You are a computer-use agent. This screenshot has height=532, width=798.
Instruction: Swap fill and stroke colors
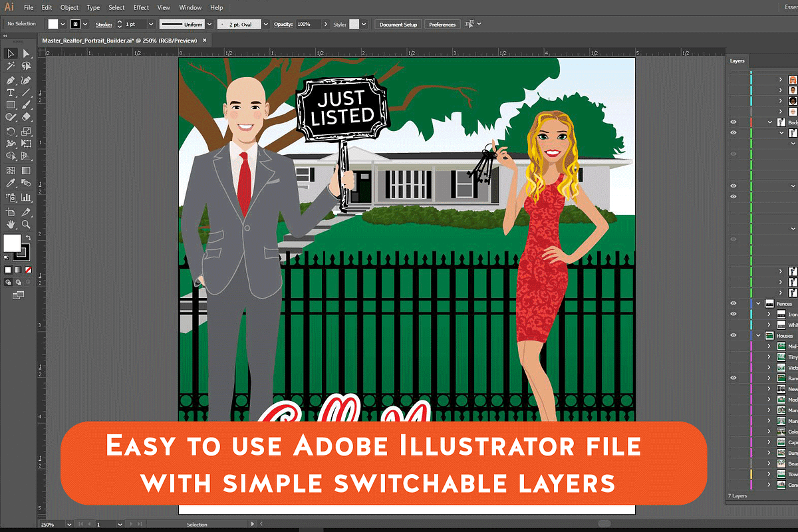point(29,237)
